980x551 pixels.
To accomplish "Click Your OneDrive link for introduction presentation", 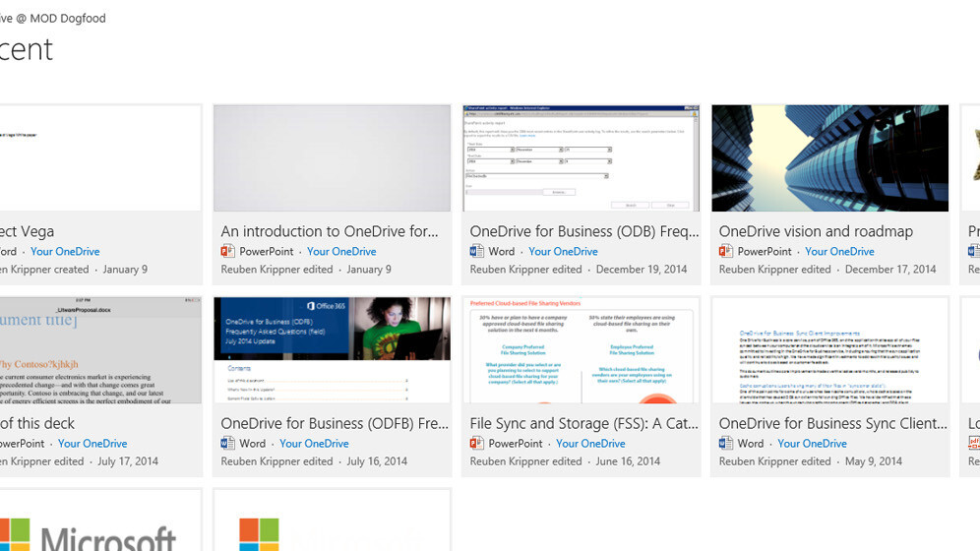I will click(x=341, y=252).
